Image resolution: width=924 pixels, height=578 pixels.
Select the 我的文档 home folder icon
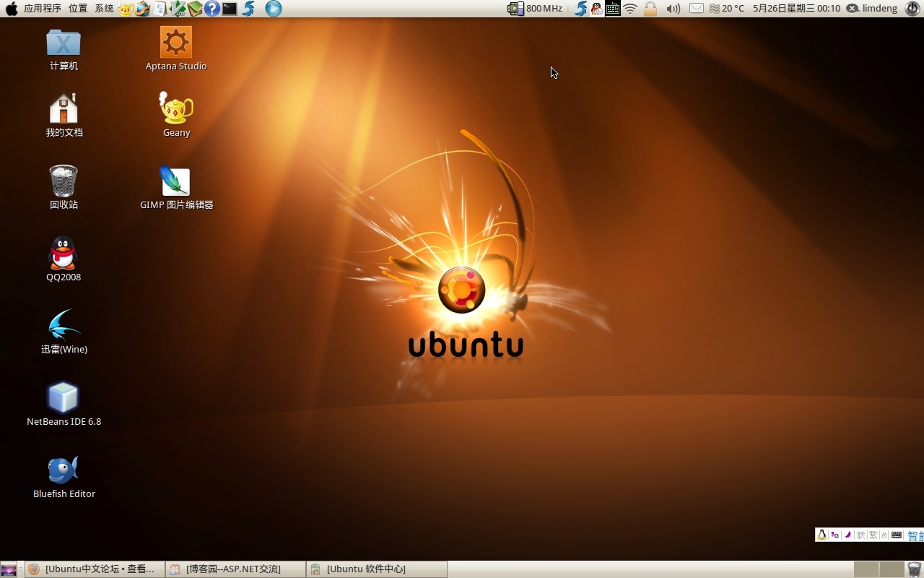pyautogui.click(x=64, y=116)
